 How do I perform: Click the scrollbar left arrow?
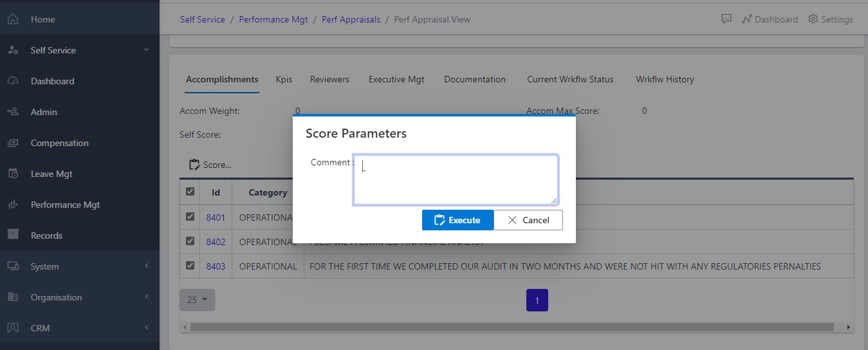click(x=185, y=327)
